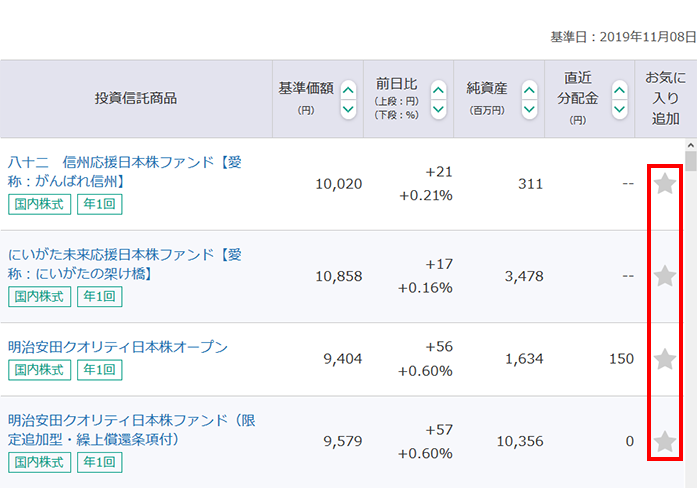Click net assets value 311
The image size is (697, 488).
coord(531,184)
